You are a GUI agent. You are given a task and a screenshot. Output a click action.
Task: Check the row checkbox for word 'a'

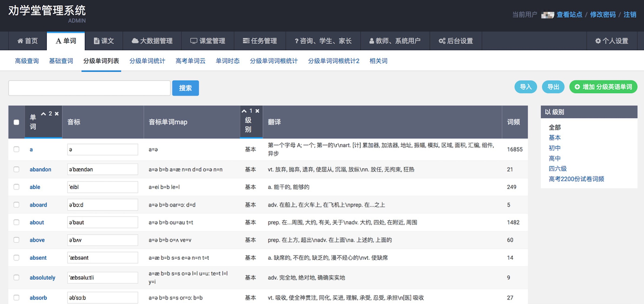coord(16,149)
